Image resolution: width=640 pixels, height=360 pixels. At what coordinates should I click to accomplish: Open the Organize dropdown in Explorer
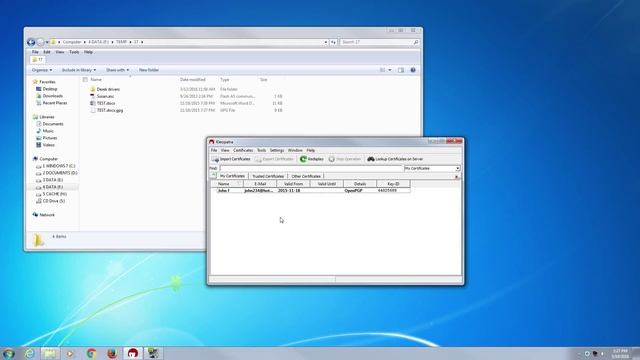(42, 70)
